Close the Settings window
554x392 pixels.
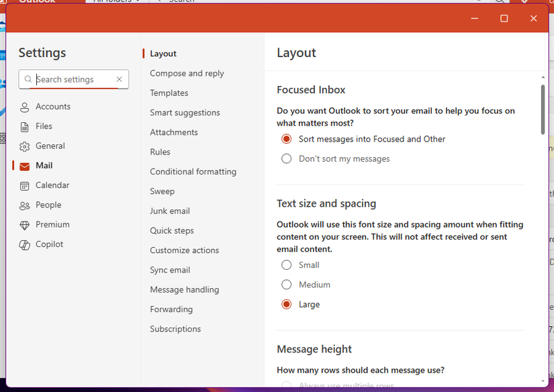(533, 18)
